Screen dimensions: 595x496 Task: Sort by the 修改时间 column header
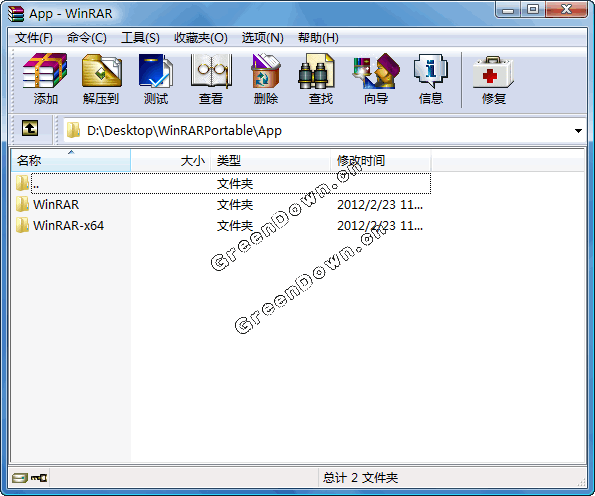tap(380, 161)
